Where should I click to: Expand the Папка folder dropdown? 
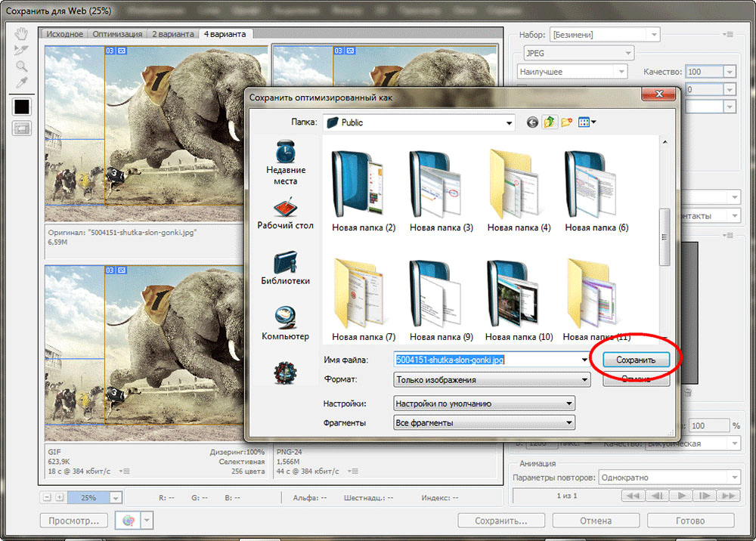(510, 122)
